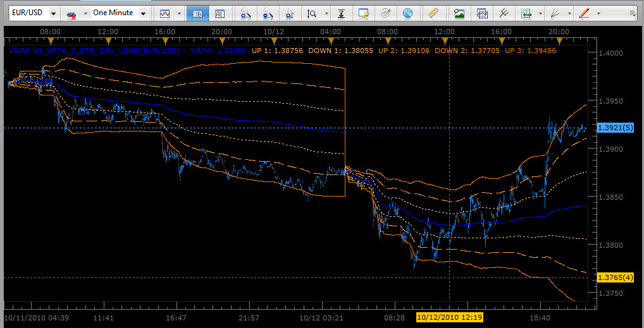Click the timeline marker below first 16:00
The height and width of the screenshot is (328, 644).
165,40
